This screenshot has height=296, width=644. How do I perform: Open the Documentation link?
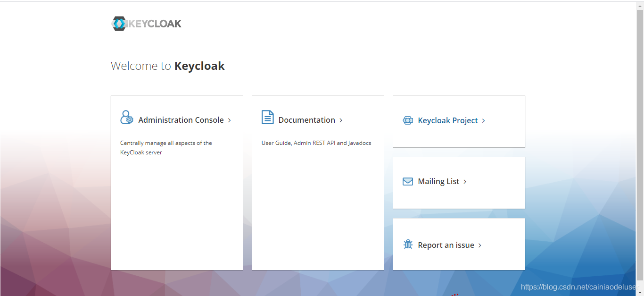click(307, 120)
